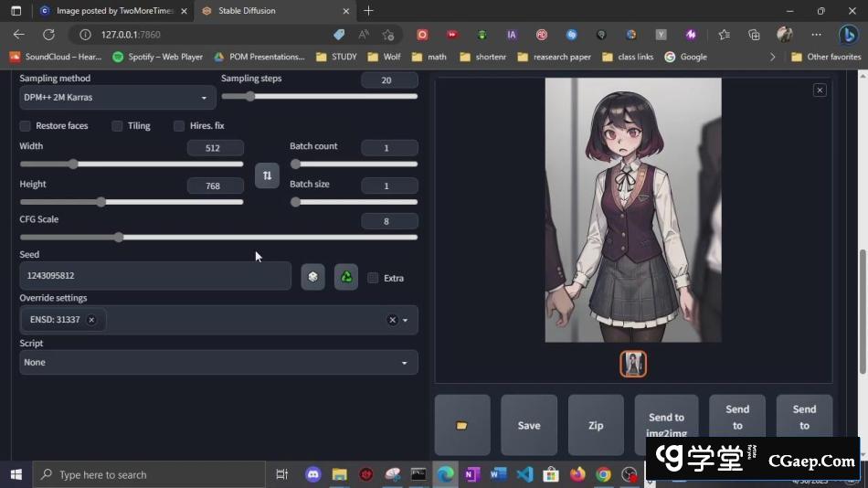The height and width of the screenshot is (488, 868).
Task: Swap width and height with arrows button
Action: (x=267, y=175)
